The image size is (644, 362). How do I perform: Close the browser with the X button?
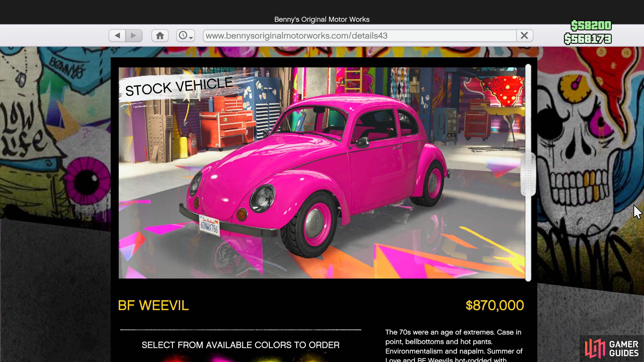[524, 36]
